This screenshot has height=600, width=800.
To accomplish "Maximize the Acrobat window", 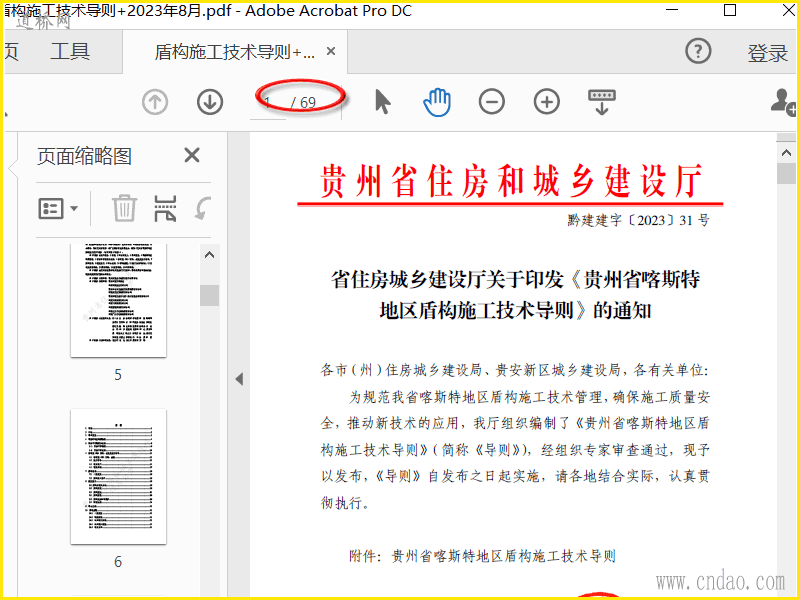I will 730,10.
